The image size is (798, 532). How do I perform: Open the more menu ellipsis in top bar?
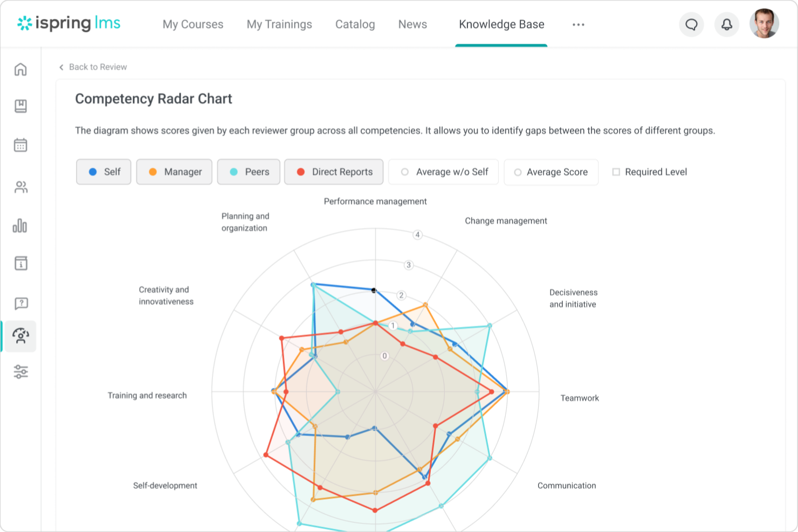click(578, 24)
